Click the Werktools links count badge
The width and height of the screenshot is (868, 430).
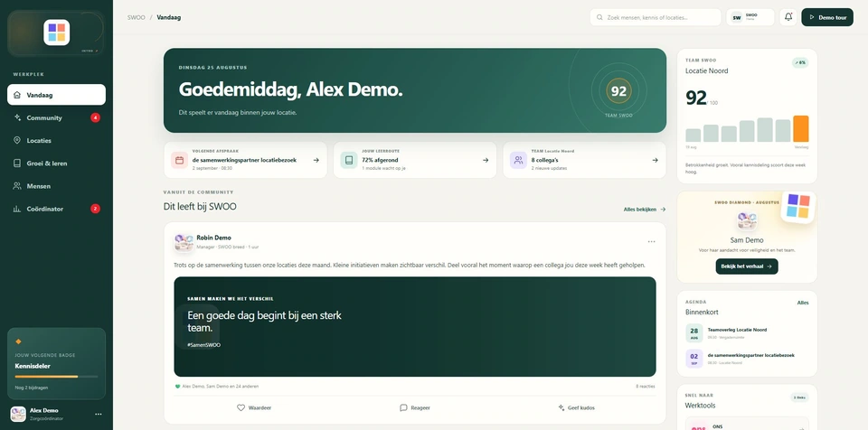pos(799,397)
